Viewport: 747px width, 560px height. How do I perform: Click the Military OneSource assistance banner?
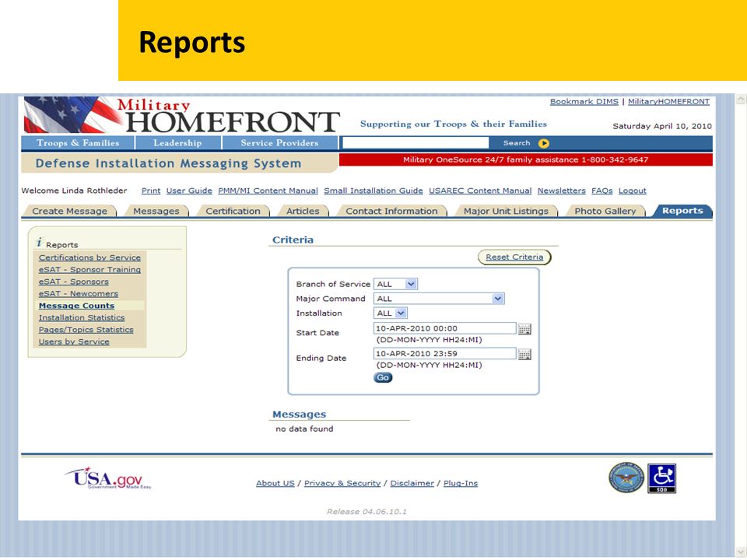(x=526, y=160)
